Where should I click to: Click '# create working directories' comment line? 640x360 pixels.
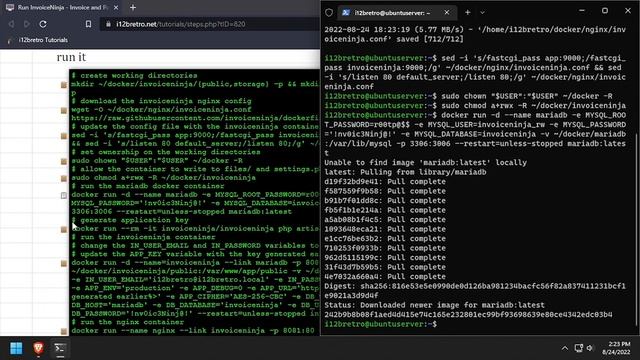pyautogui.click(x=134, y=76)
